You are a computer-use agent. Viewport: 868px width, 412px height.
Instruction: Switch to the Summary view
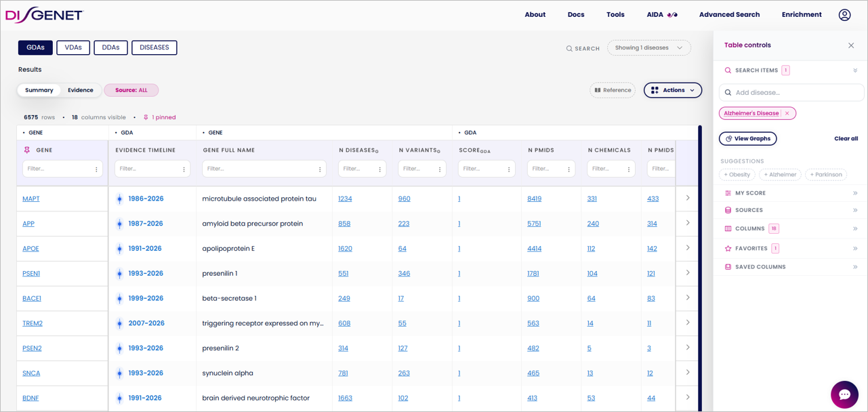pos(39,90)
